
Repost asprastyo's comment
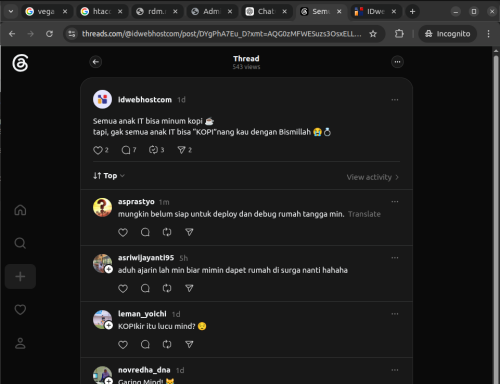167,232
